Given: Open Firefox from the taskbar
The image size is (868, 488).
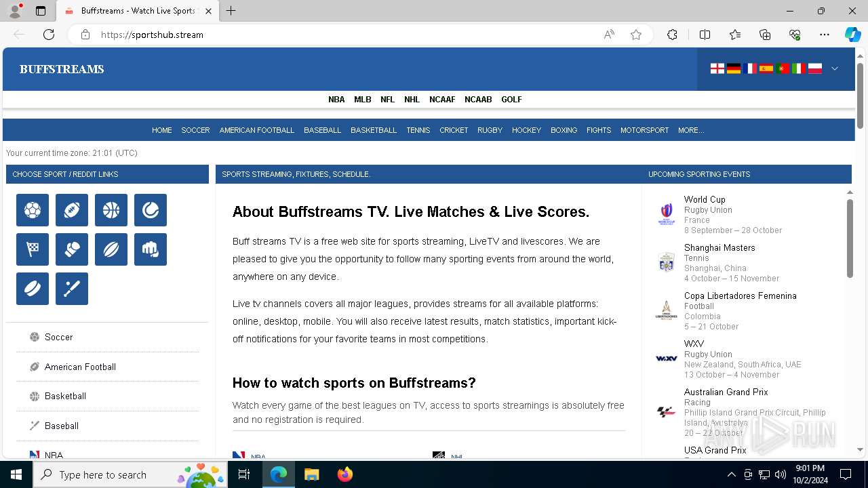Looking at the screenshot, I should point(345,474).
